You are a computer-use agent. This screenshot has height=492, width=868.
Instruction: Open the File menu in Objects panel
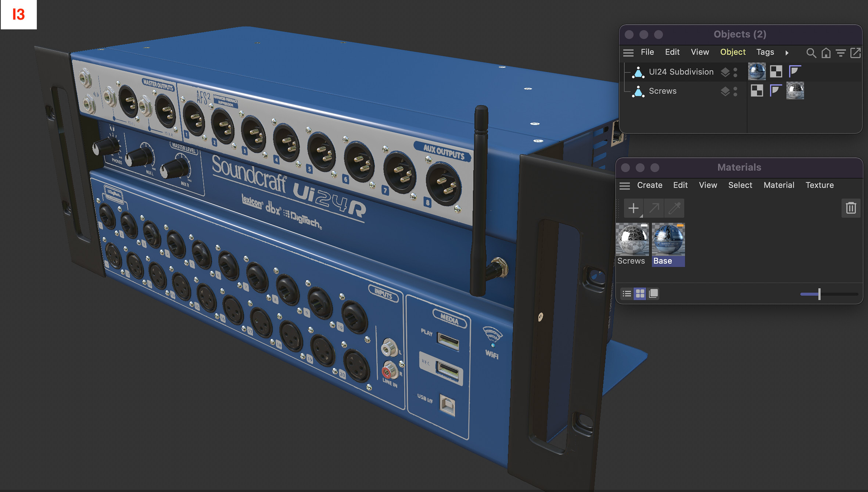pos(648,52)
